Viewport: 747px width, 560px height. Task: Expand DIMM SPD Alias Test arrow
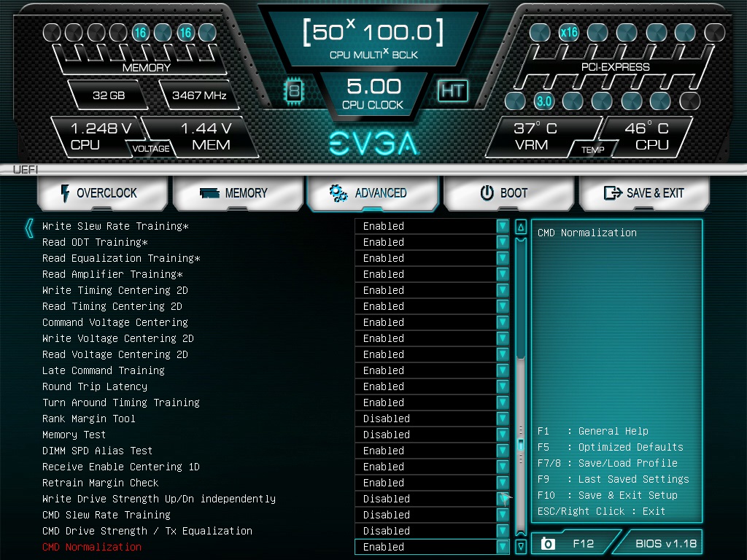point(502,451)
